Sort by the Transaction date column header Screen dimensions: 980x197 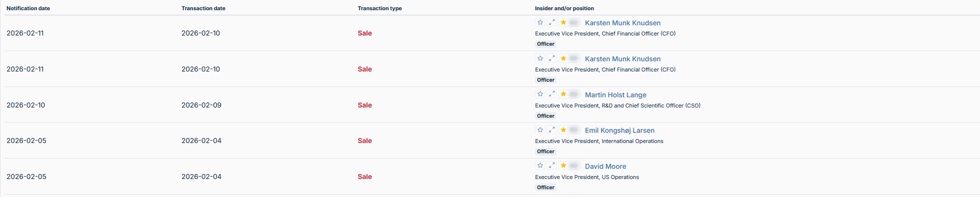pos(203,8)
